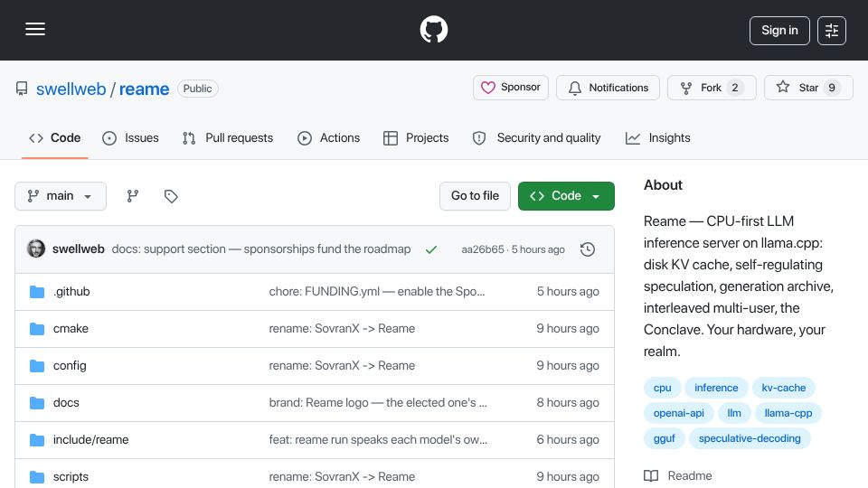This screenshot has width=868, height=488.
Task: Fork the repository
Action: click(712, 88)
